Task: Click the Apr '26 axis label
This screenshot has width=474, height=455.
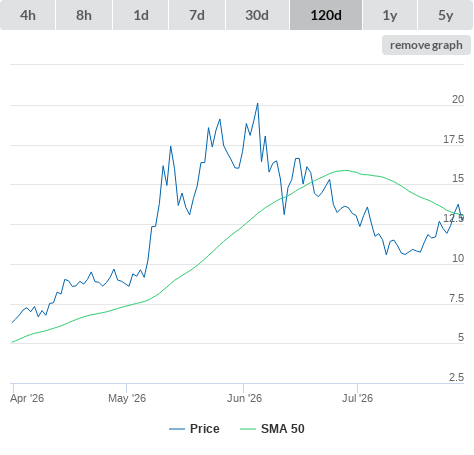Action: point(27,398)
